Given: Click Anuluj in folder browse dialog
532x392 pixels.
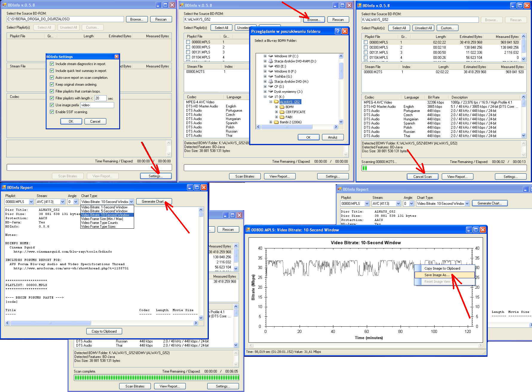Looking at the screenshot, I should 333,137.
